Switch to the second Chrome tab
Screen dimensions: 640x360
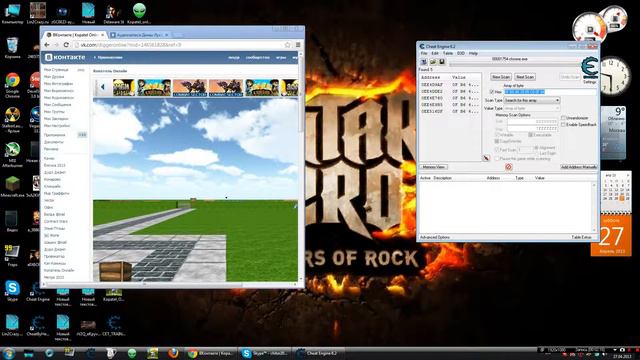[x=139, y=35]
